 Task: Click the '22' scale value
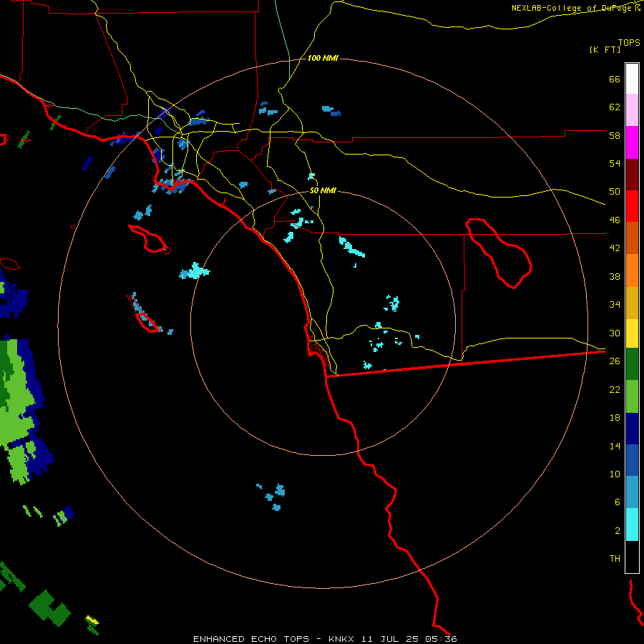click(x=615, y=389)
